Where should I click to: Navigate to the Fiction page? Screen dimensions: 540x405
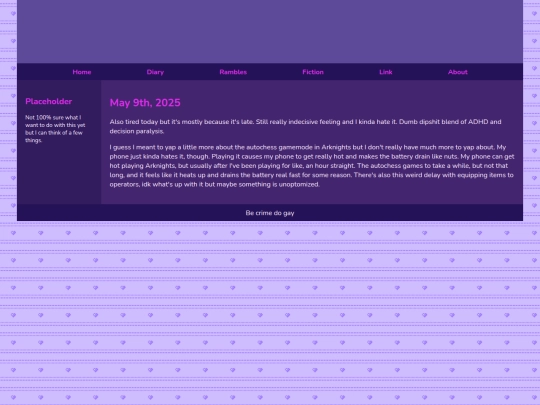[x=313, y=72]
